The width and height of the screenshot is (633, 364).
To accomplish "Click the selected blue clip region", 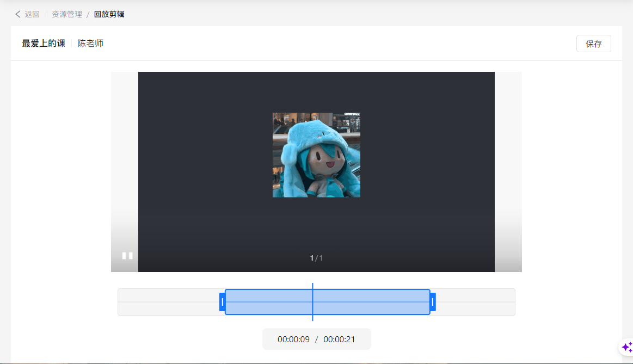I will click(328, 302).
